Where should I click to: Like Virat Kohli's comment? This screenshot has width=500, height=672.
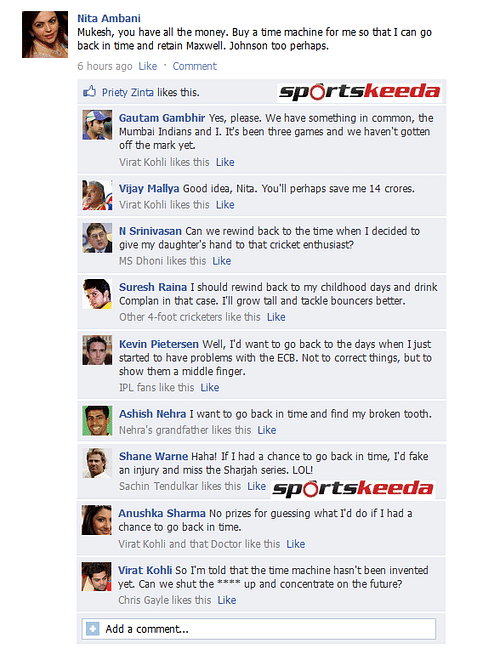227,600
